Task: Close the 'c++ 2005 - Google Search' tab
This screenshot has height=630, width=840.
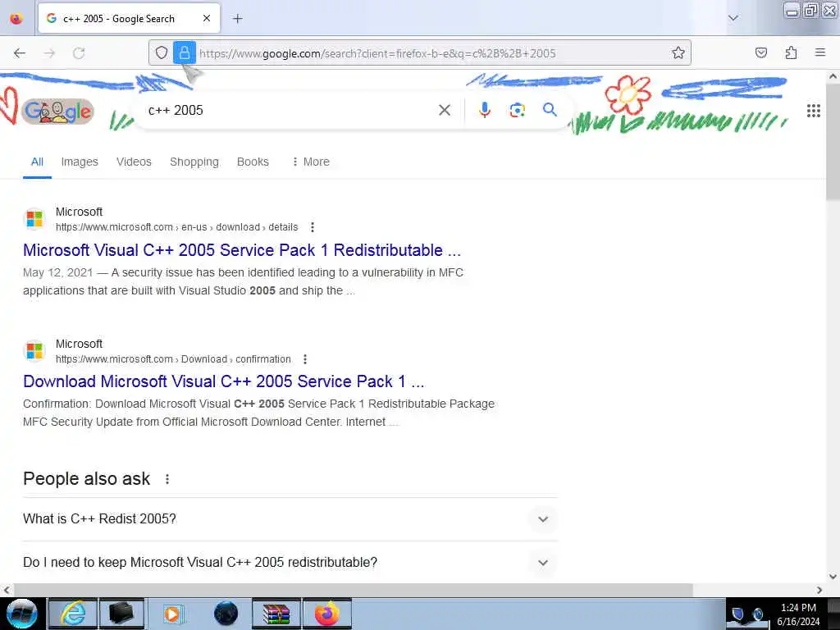Action: [x=206, y=18]
